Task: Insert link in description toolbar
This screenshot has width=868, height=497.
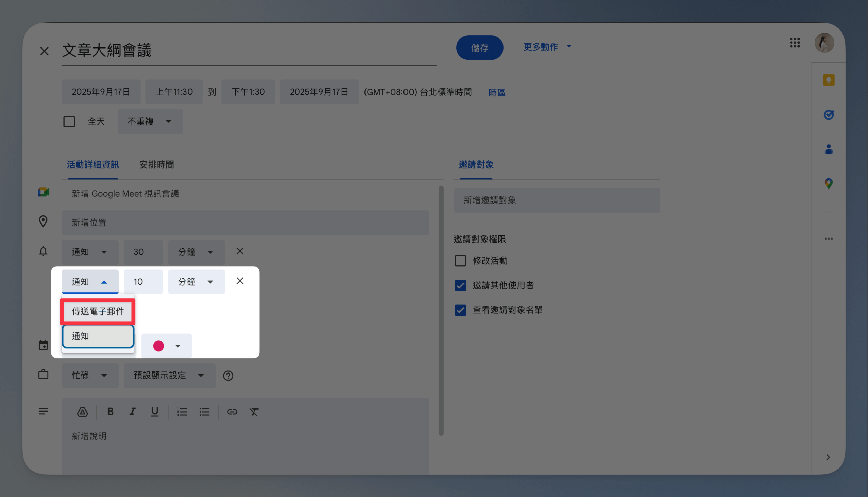Action: [x=232, y=412]
